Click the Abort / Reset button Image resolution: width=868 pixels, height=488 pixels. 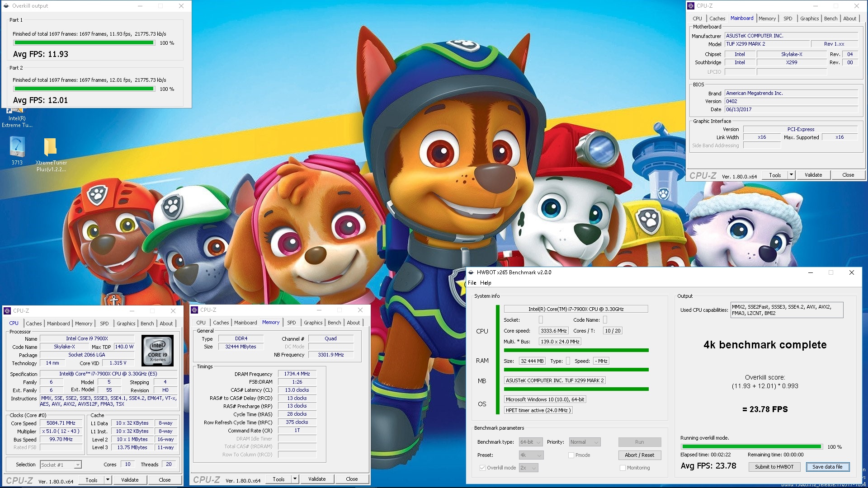click(639, 455)
